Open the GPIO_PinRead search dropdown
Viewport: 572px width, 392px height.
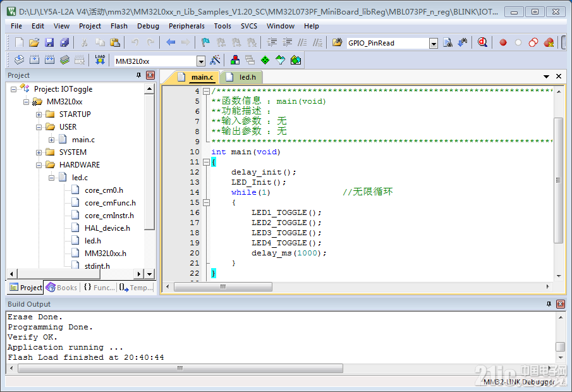pyautogui.click(x=434, y=44)
